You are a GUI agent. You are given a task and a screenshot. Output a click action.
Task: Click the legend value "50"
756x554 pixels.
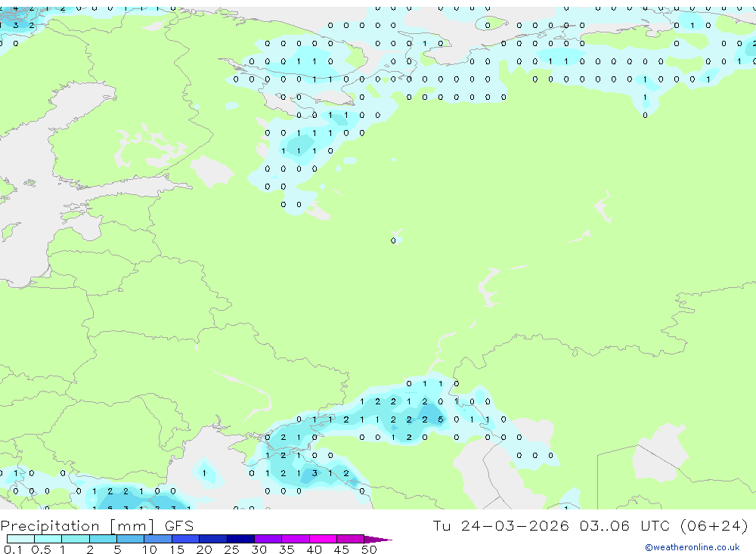pos(369,549)
